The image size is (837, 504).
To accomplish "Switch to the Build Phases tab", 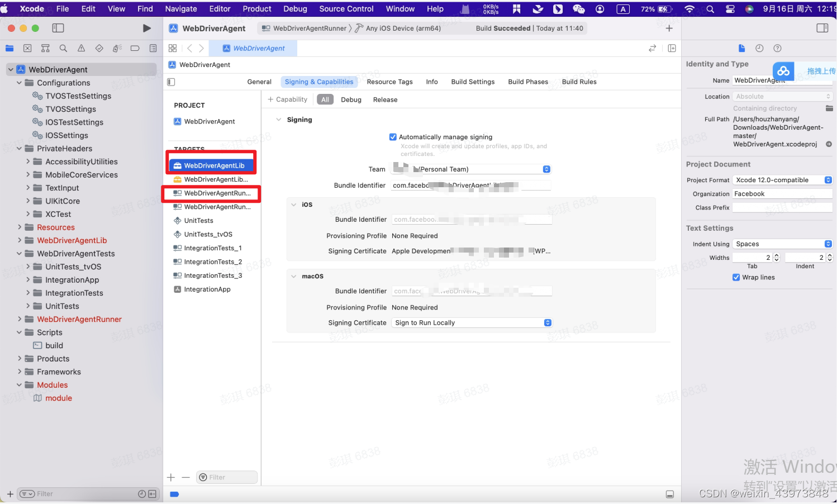I will pos(527,82).
